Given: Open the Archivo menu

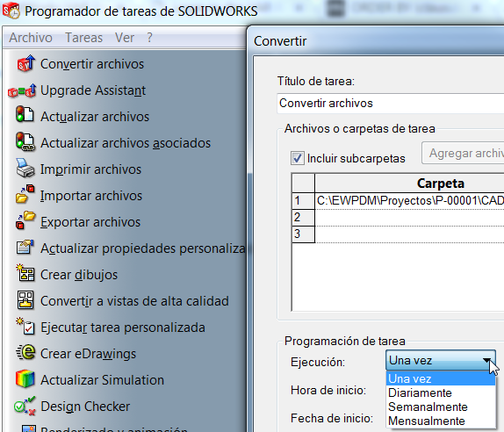Looking at the screenshot, I should coord(31,38).
